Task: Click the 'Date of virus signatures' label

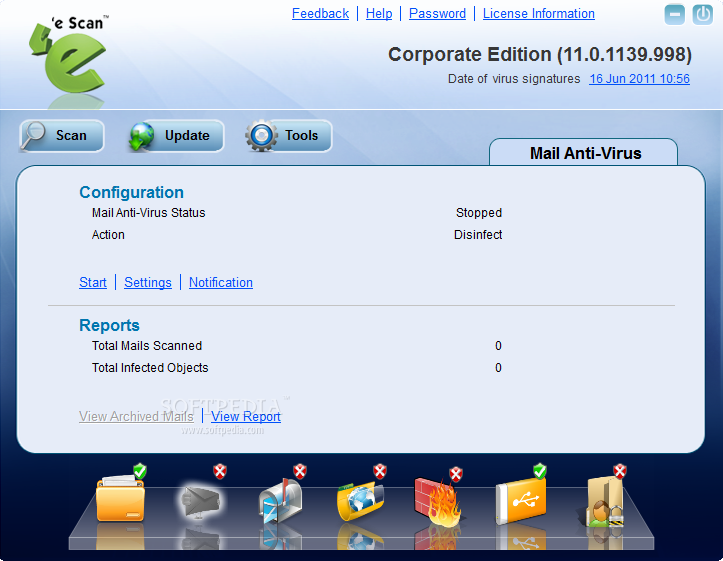Action: (x=514, y=79)
